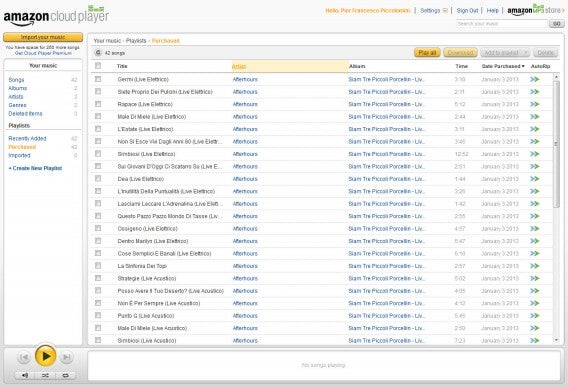Open the Recently Added playlist

[x=27, y=138]
